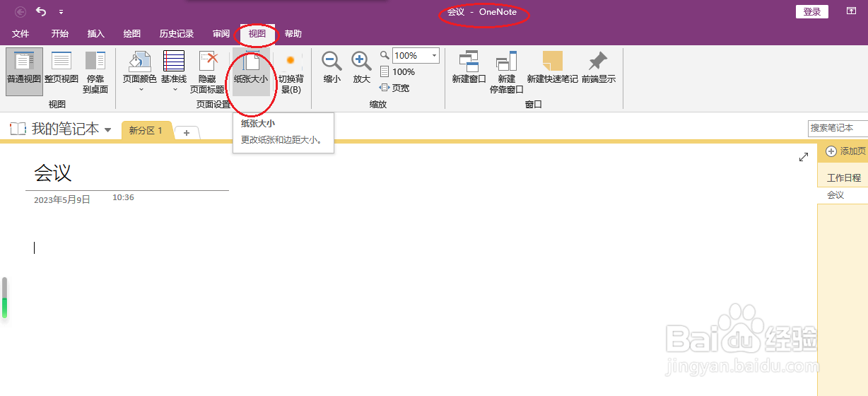
Task: Click the 页面颜色 icon
Action: point(139,61)
